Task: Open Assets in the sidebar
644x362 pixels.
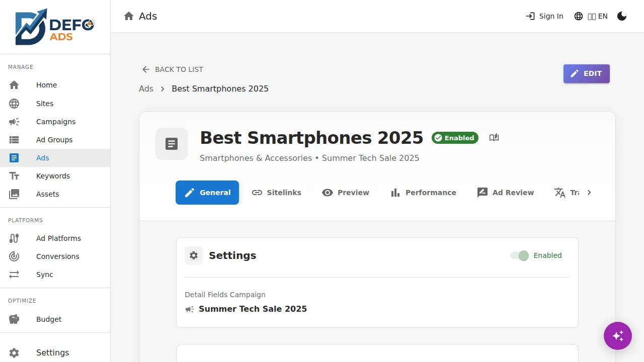Action: [55, 194]
